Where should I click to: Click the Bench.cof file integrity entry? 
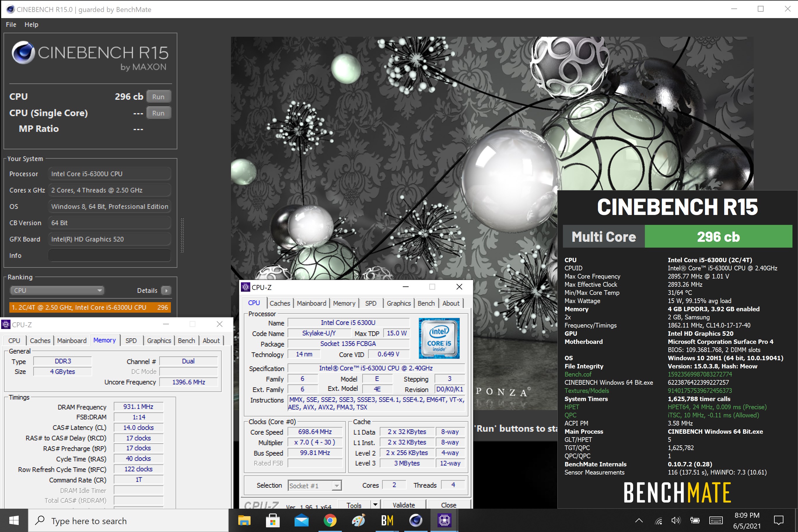(578, 374)
